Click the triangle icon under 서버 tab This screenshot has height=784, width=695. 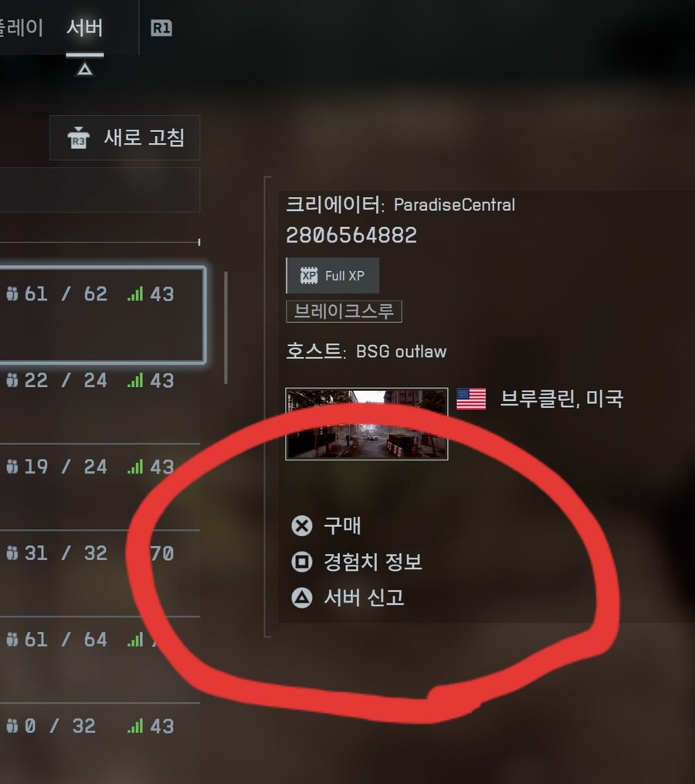click(85, 69)
